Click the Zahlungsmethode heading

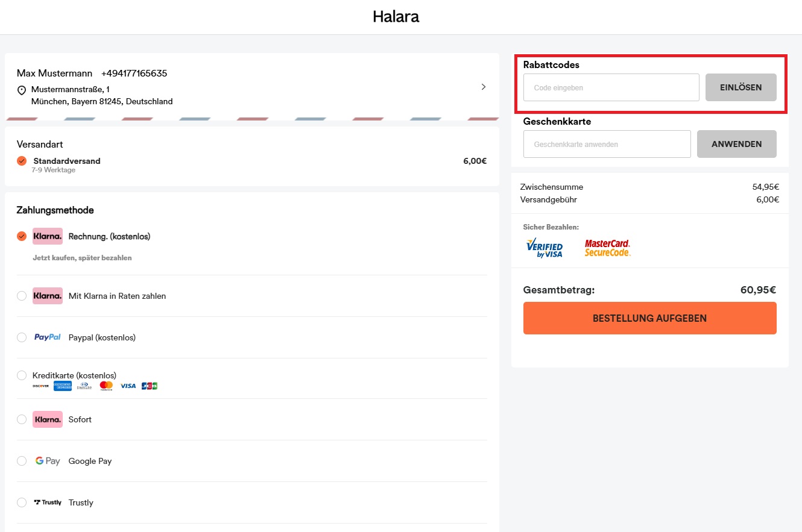tap(55, 210)
